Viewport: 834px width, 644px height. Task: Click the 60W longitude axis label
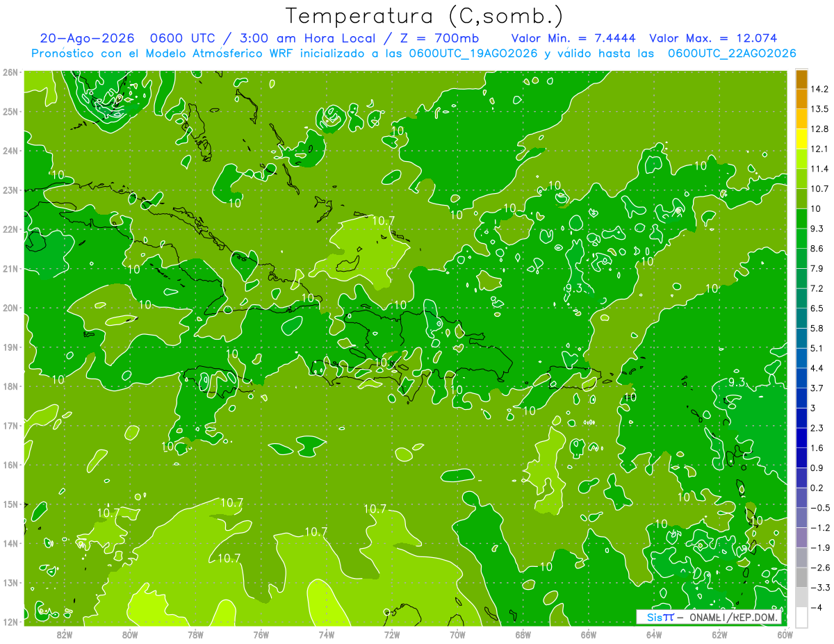tap(785, 635)
